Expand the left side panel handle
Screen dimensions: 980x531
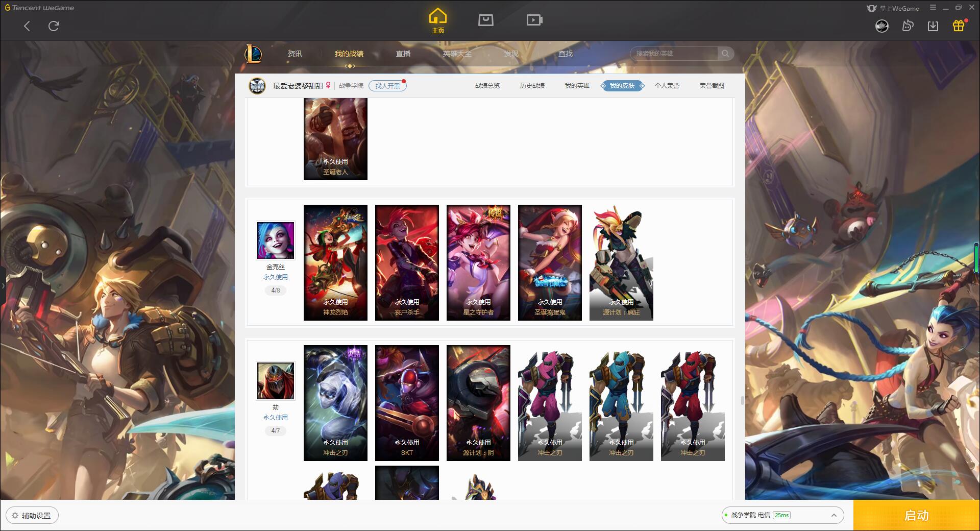click(3, 286)
